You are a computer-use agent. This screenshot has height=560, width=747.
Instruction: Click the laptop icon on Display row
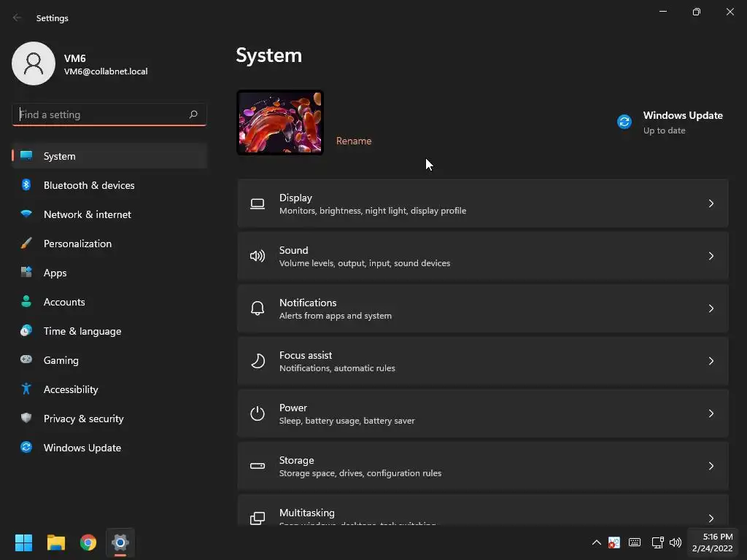coord(258,204)
